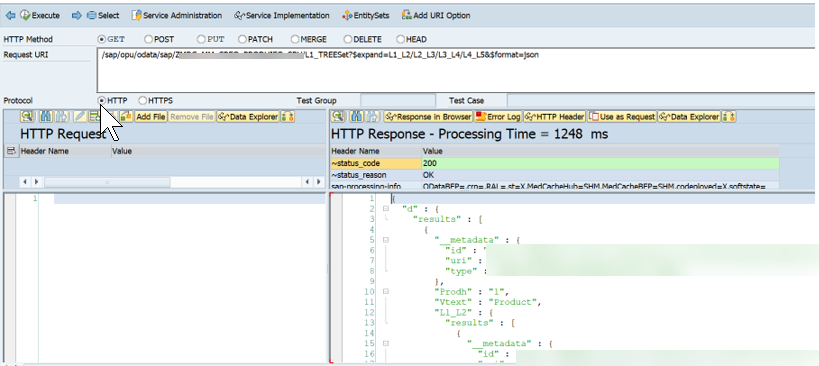Click the first left scroll arrow in request headers

[24, 182]
